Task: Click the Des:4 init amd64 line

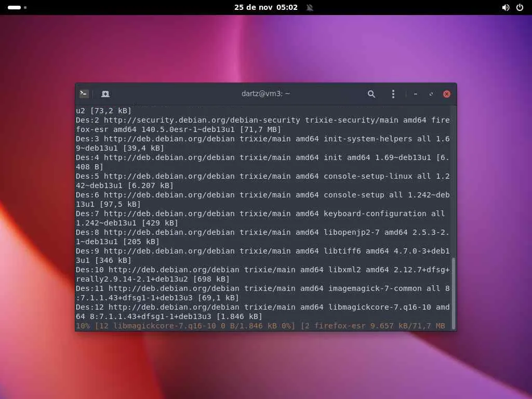Action: [262, 157]
